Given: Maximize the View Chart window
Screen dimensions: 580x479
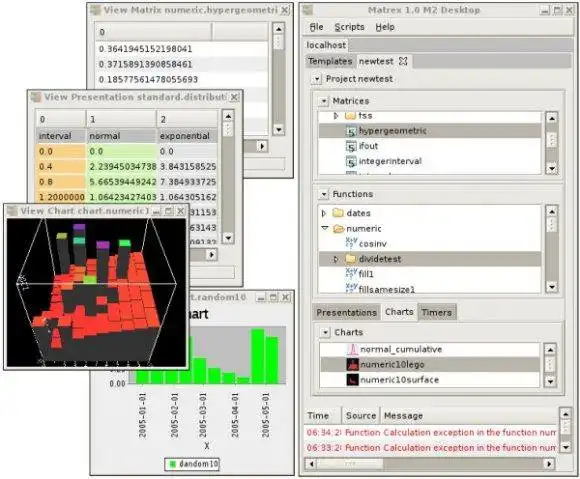Looking at the screenshot, I should pos(169,211).
